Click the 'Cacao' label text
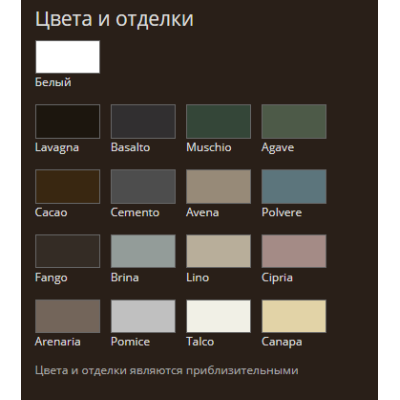Image resolution: width=400 pixels, height=400 pixels. (x=51, y=212)
